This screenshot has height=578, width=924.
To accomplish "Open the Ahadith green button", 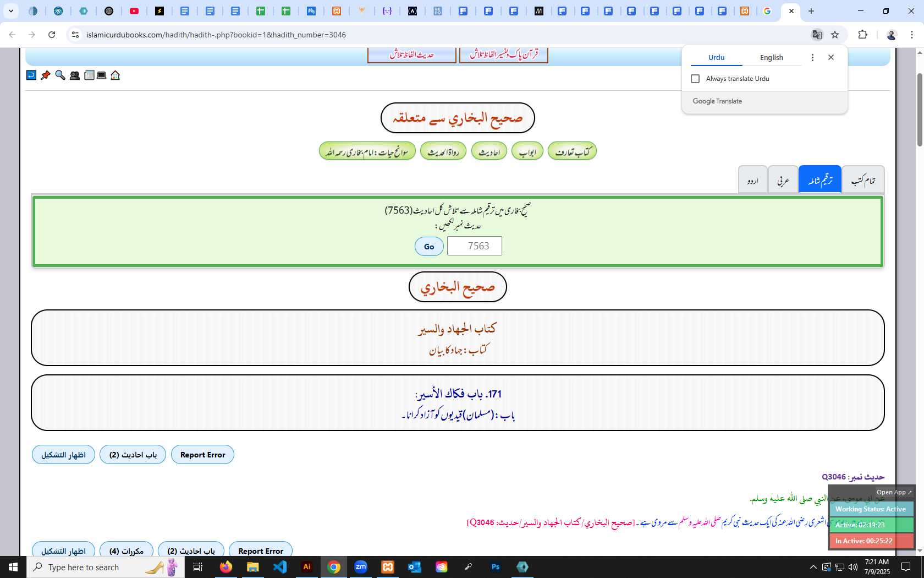I will [x=489, y=151].
